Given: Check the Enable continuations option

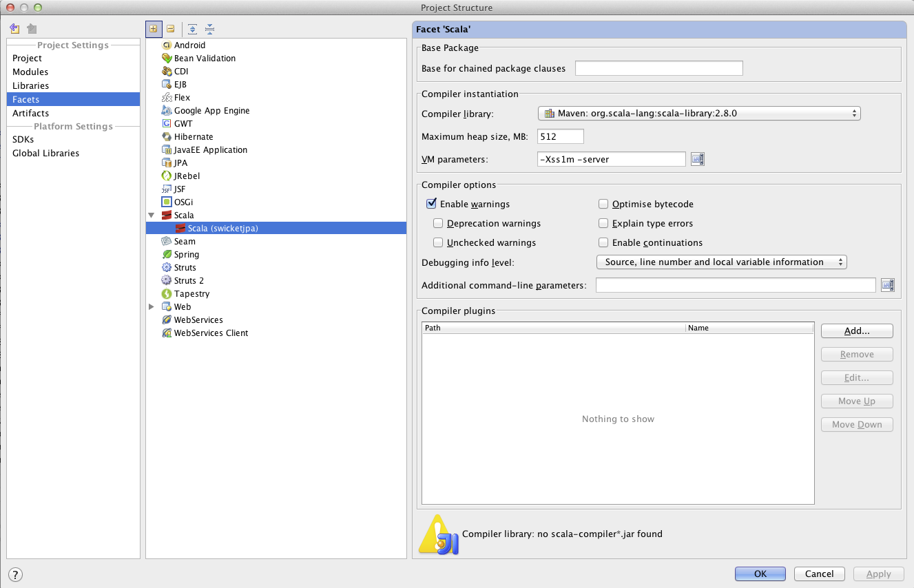Looking at the screenshot, I should (x=603, y=242).
